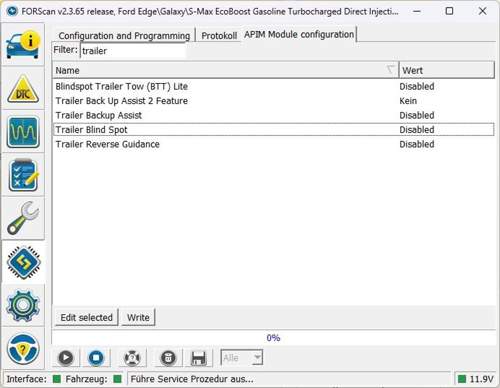Click the Wert column header

pos(447,70)
